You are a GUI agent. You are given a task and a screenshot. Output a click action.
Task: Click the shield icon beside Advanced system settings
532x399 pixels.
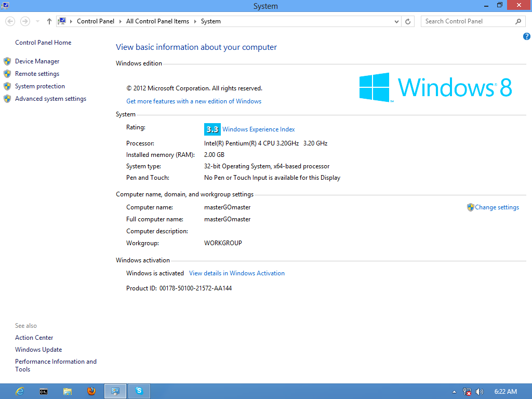click(x=7, y=99)
